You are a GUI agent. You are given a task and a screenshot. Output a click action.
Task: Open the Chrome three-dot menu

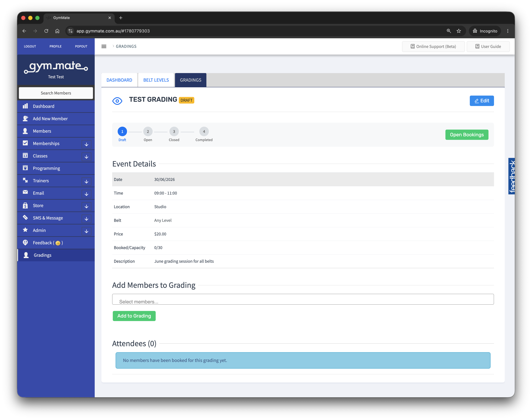[x=508, y=31]
